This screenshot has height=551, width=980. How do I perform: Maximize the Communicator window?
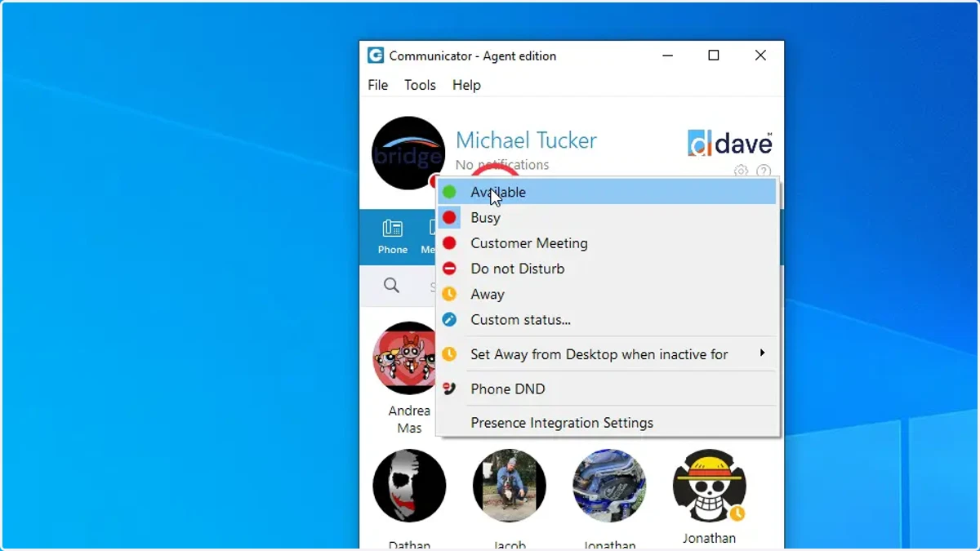point(714,56)
